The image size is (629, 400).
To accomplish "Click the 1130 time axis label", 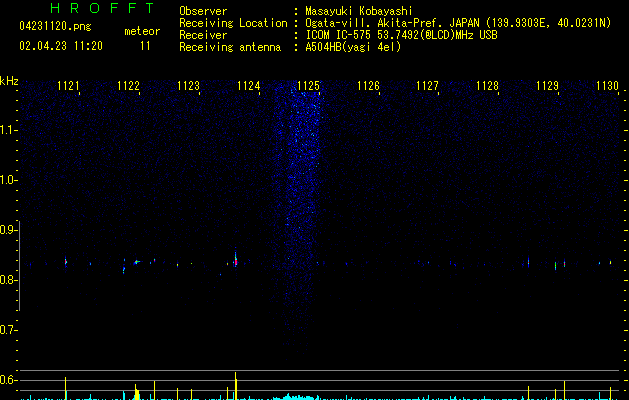I will 607,86.
